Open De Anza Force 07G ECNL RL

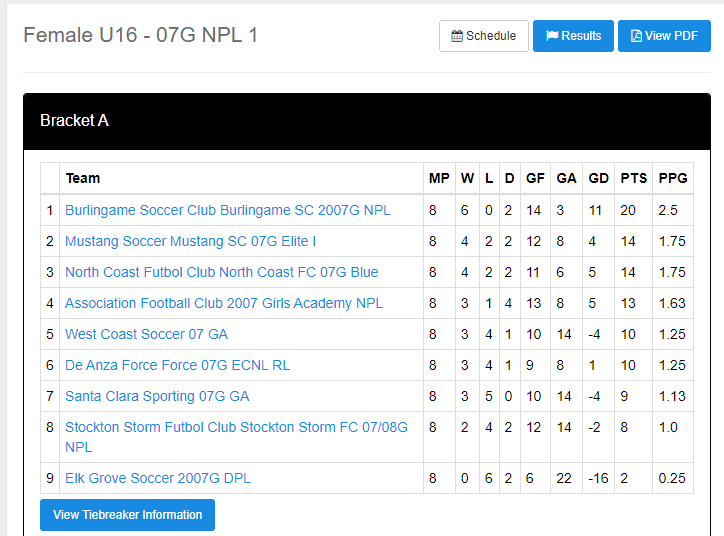177,365
